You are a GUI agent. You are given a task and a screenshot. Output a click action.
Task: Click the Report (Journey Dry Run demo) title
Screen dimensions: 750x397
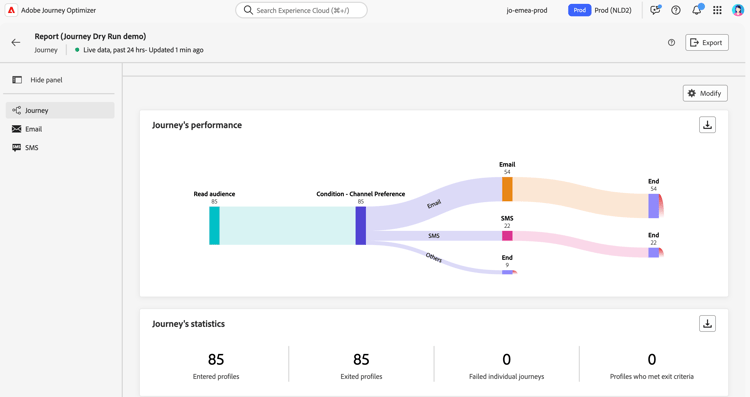point(90,36)
